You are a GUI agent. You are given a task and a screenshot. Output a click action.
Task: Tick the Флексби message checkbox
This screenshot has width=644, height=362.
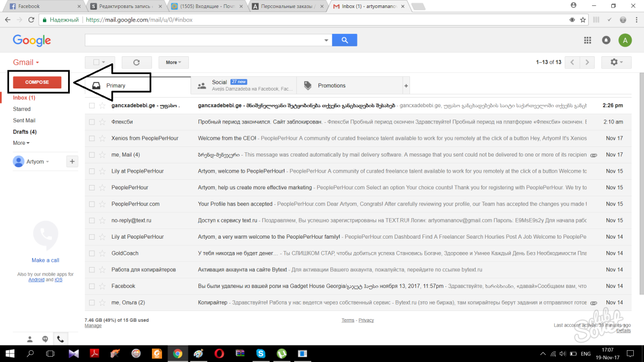click(92, 122)
